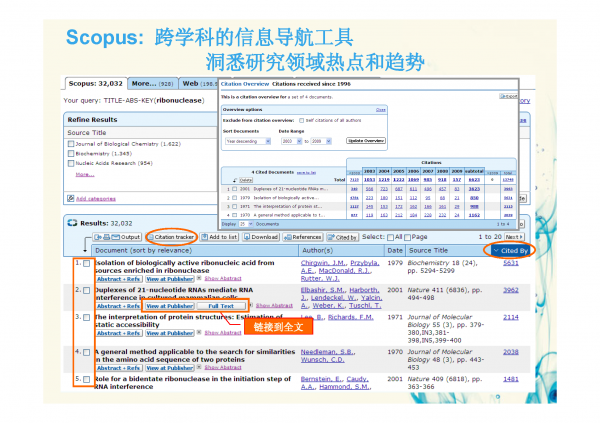
Task: Click View at Publisher for the Duplexes result
Action: [x=170, y=306]
